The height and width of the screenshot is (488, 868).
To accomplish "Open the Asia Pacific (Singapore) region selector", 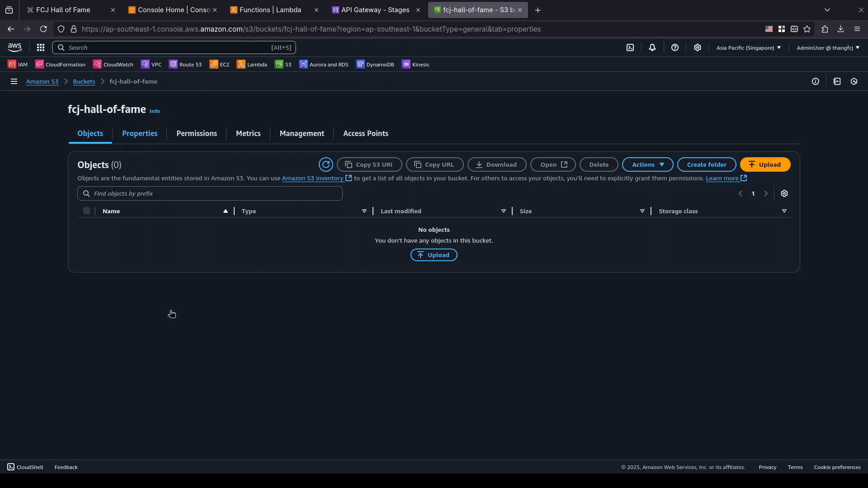I will click(x=749, y=47).
